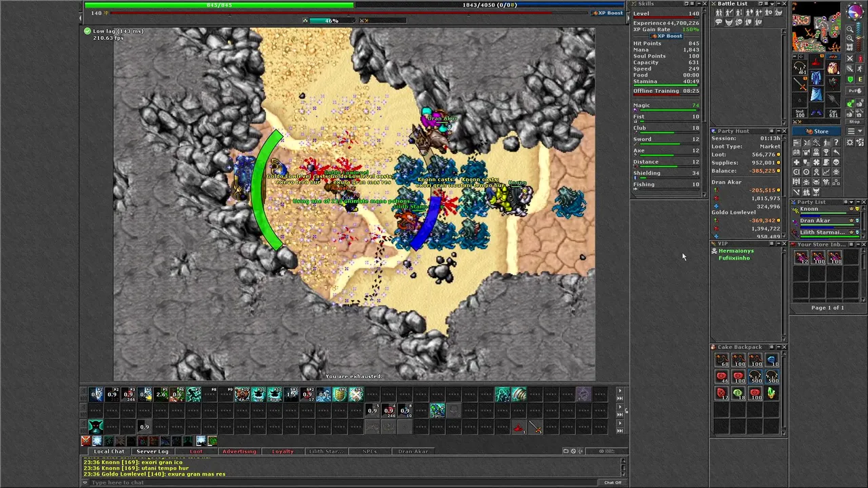Click the XP Boost button beside the top mana bar
Viewport: 868px width, 488px height.
pos(608,13)
